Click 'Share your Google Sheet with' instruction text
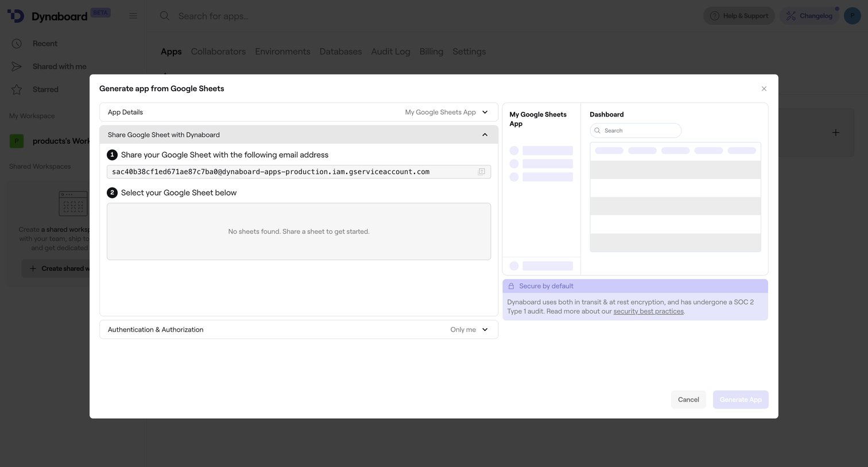Image resolution: width=868 pixels, height=467 pixels. point(224,155)
